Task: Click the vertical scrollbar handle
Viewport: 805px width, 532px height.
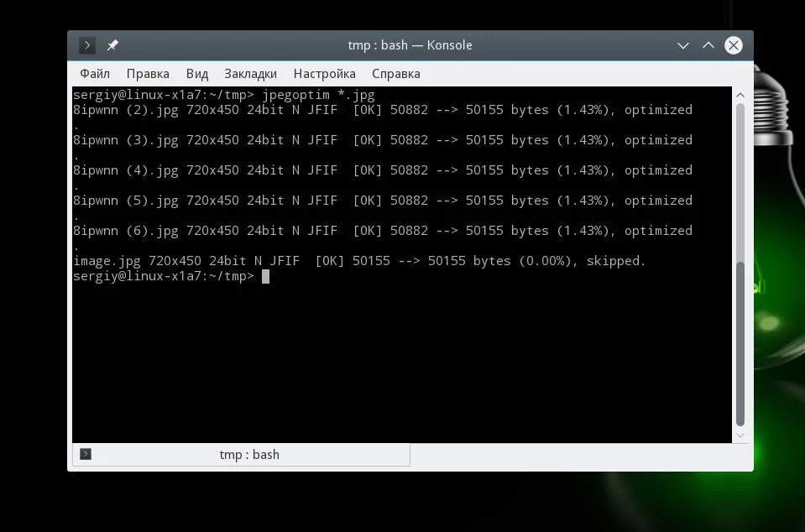Action: (740, 344)
